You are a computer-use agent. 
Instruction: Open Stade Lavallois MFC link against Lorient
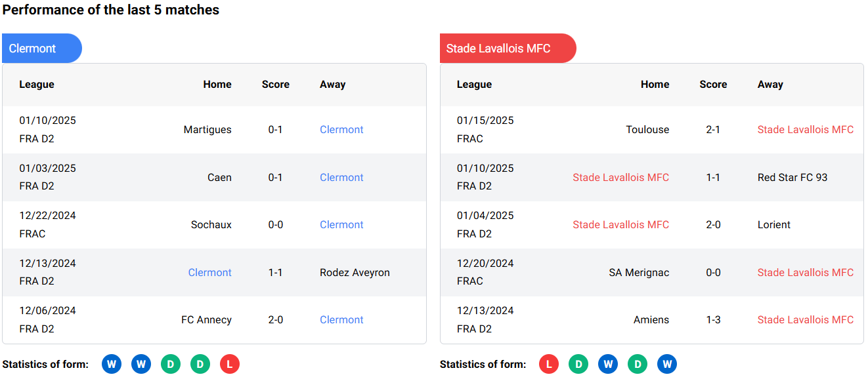[620, 225]
